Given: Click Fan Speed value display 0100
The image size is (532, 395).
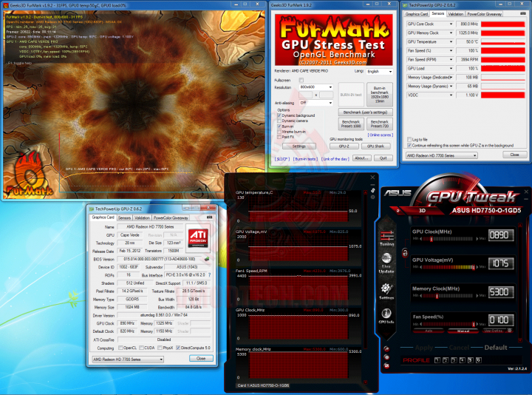Looking at the screenshot, I should tap(501, 320).
